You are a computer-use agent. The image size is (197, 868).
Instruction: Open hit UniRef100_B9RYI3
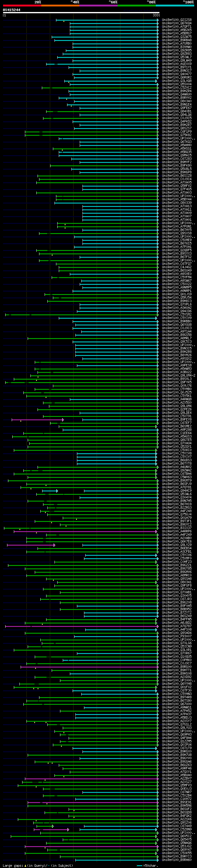[176, 857]
